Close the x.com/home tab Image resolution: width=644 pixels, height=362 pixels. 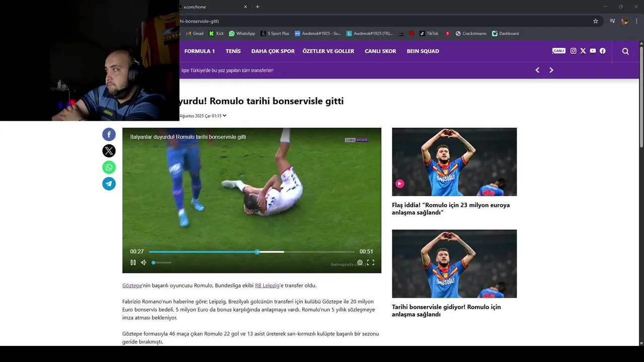point(246,7)
